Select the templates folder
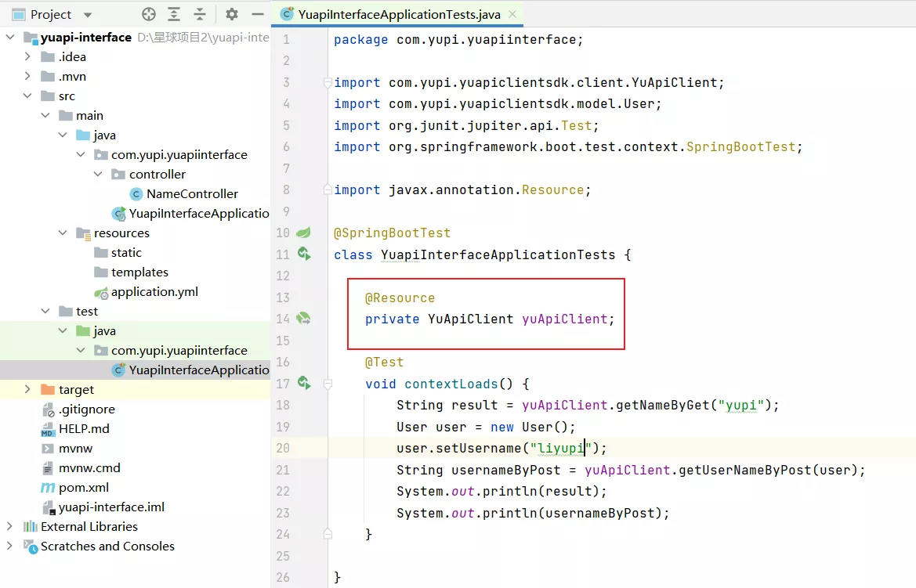 [139, 272]
